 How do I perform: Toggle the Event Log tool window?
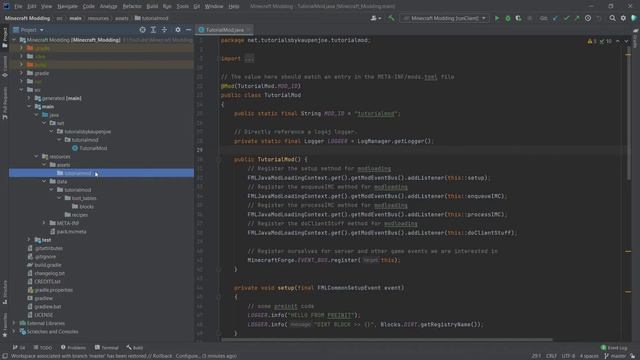[x=614, y=348]
